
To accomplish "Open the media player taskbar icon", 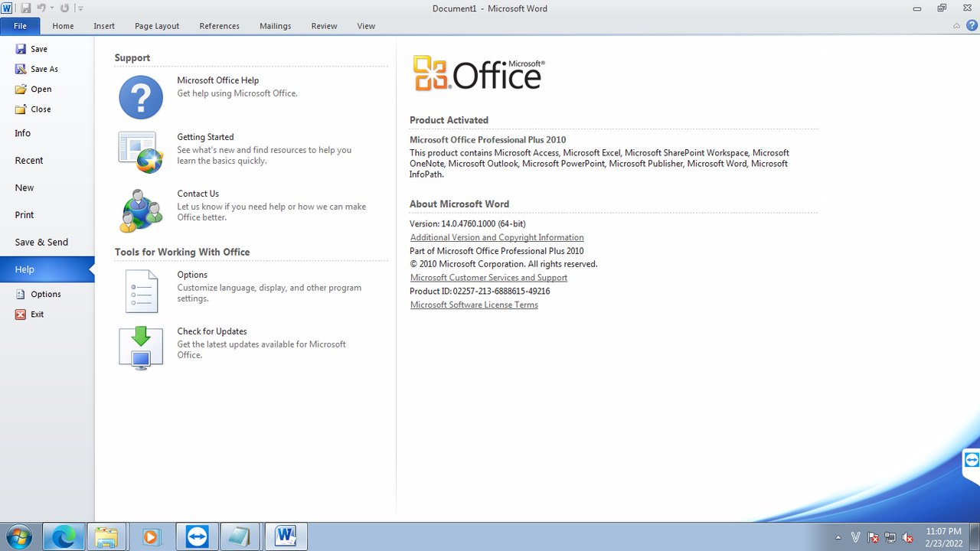I will point(151,536).
